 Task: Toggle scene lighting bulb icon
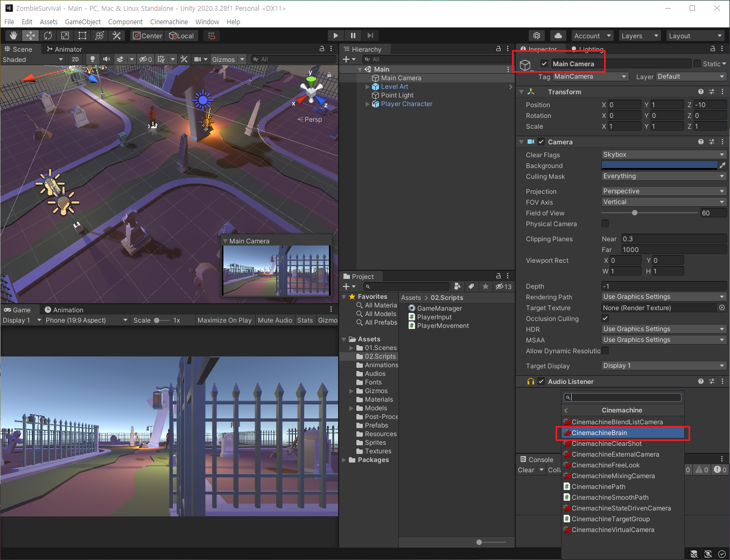pos(93,59)
